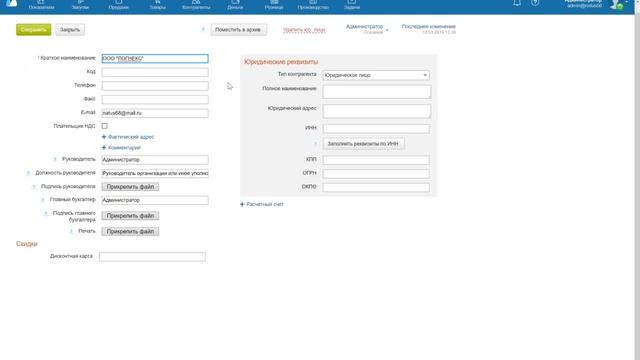
Task: Open the Показатели section in top navigation
Action: tap(41, 5)
